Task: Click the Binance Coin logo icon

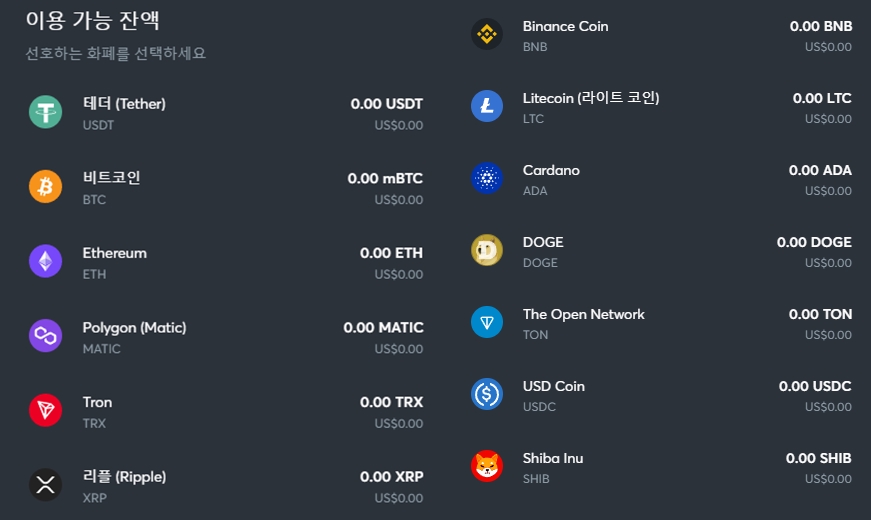Action: point(487,34)
